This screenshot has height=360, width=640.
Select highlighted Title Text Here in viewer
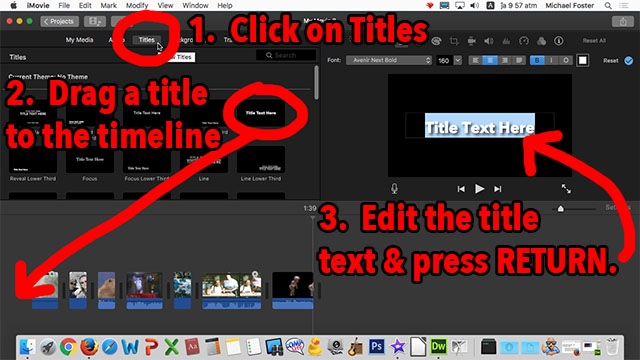tap(480, 126)
